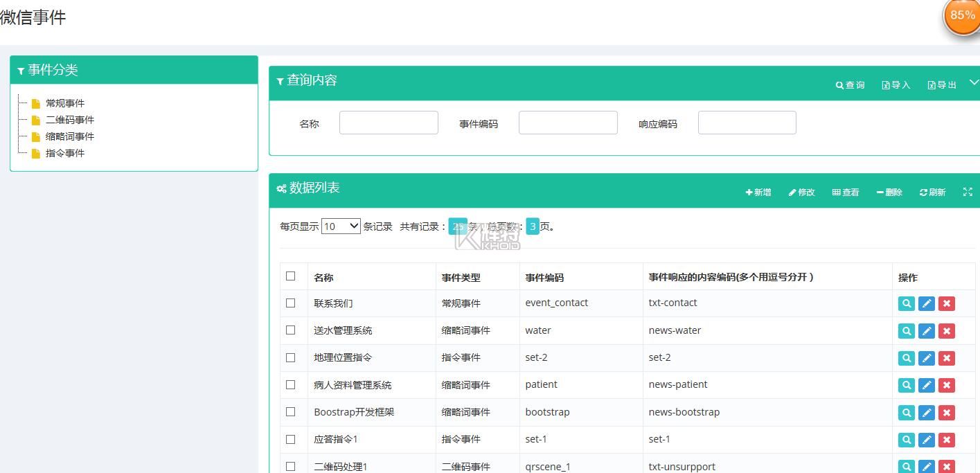Select 二维码事件 in the category tree
Image resolution: width=980 pixels, height=473 pixels.
69,120
